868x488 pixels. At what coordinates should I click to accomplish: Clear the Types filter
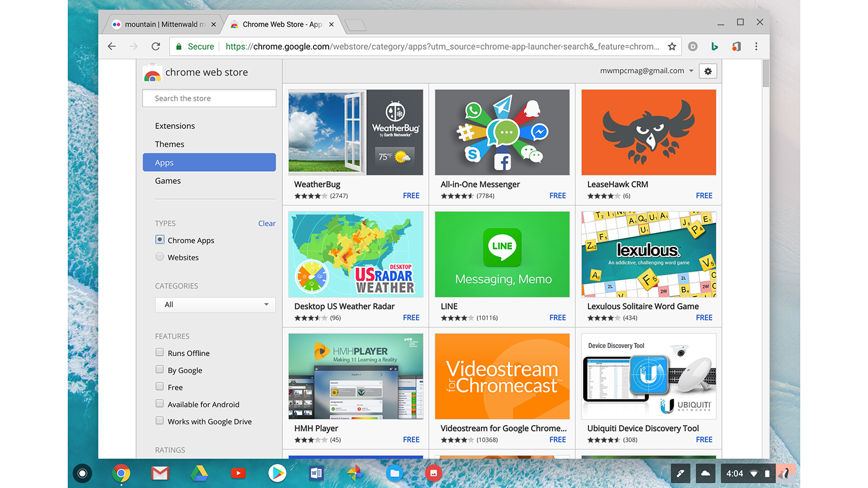[266, 223]
